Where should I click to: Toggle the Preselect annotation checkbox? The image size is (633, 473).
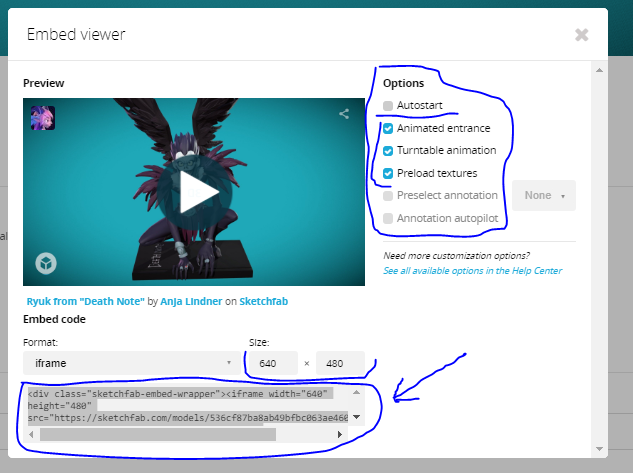pos(388,196)
